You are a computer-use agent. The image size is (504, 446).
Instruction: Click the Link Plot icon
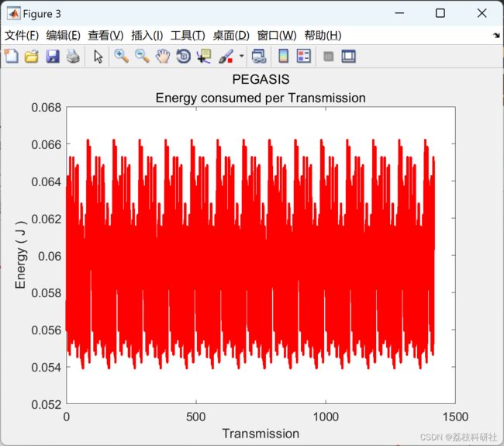coord(259,57)
